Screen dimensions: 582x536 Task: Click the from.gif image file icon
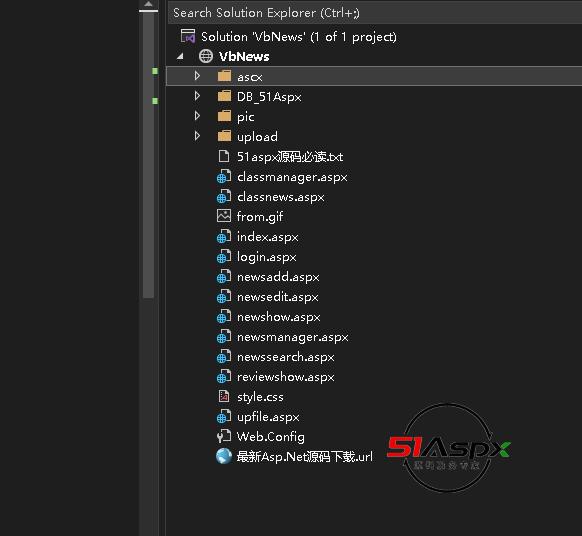click(224, 216)
